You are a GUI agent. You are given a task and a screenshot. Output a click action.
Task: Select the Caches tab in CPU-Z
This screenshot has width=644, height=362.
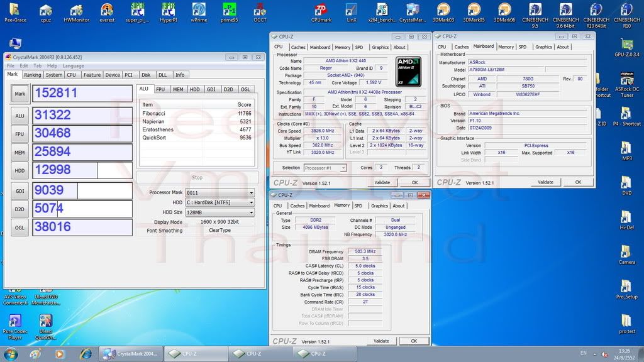[298, 47]
